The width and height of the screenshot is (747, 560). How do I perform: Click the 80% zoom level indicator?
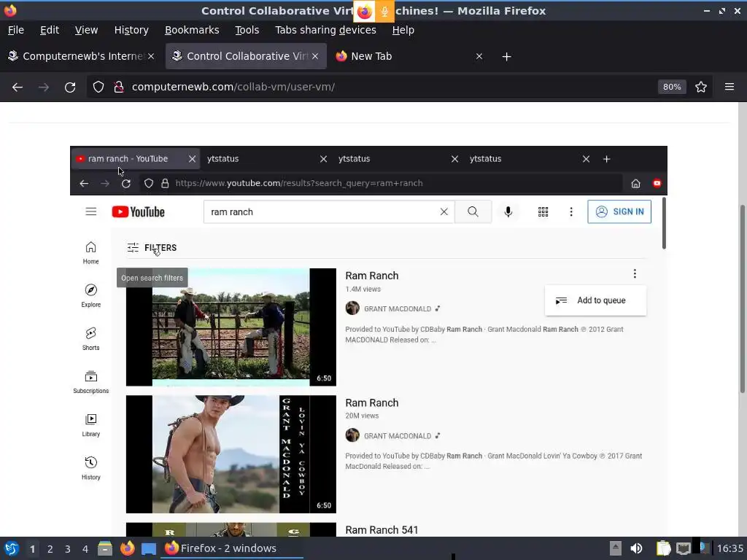[x=672, y=87]
